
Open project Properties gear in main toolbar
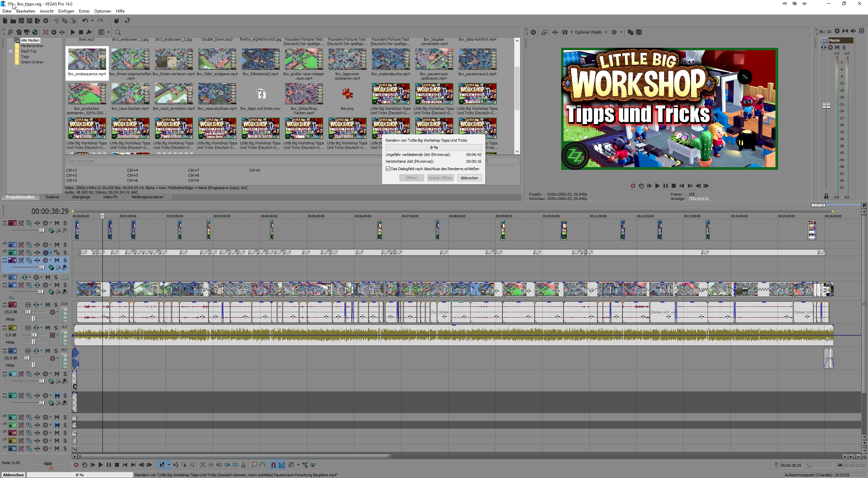[46, 21]
